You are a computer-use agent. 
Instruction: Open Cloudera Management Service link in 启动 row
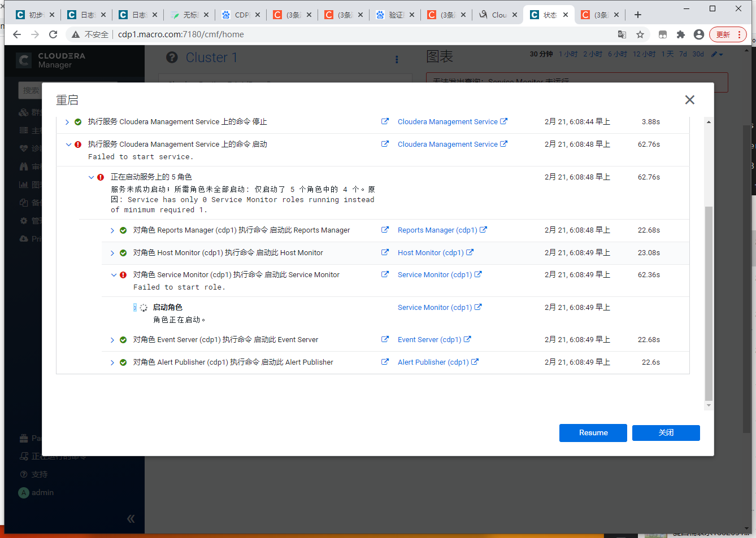[x=452, y=144]
